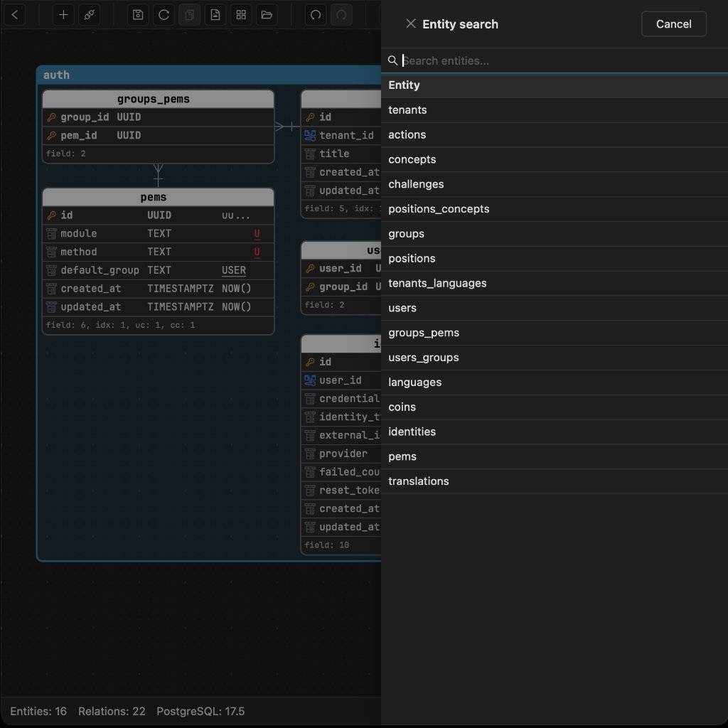Viewport: 728px width, 728px height.
Task: Click the pems footer field count summary
Action: (120, 326)
